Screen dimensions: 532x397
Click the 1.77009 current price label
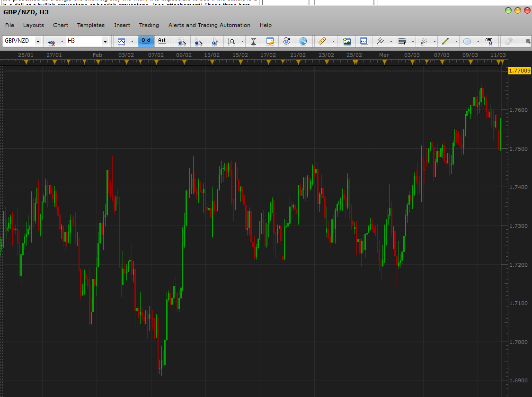tap(519, 71)
